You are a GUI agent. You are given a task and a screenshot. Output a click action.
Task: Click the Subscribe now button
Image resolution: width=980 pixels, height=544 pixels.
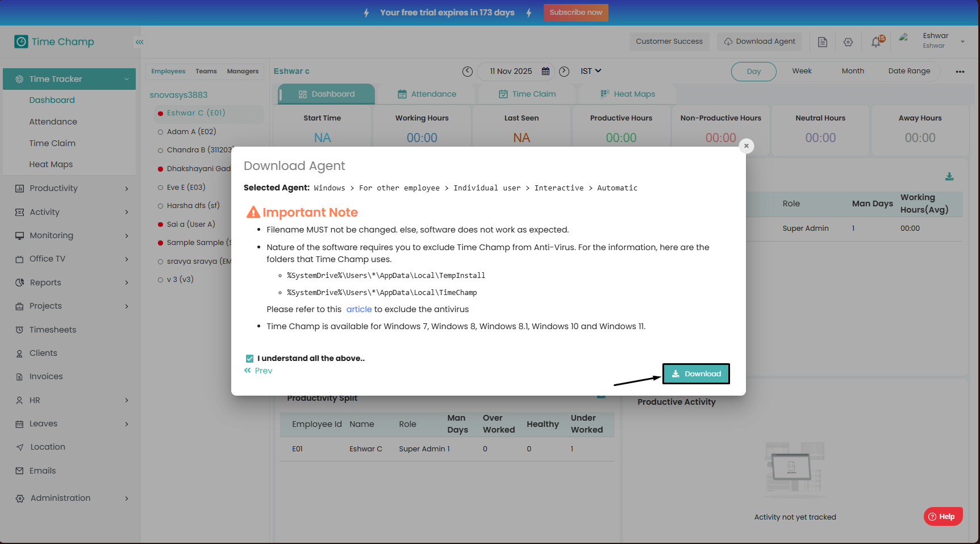point(576,13)
